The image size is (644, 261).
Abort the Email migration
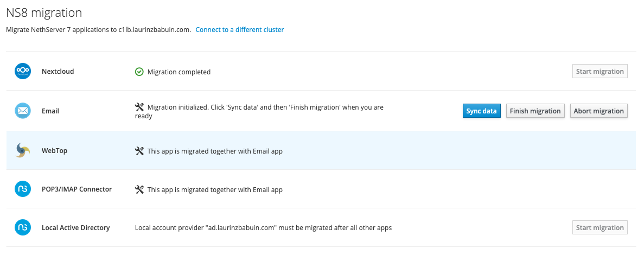click(x=599, y=111)
